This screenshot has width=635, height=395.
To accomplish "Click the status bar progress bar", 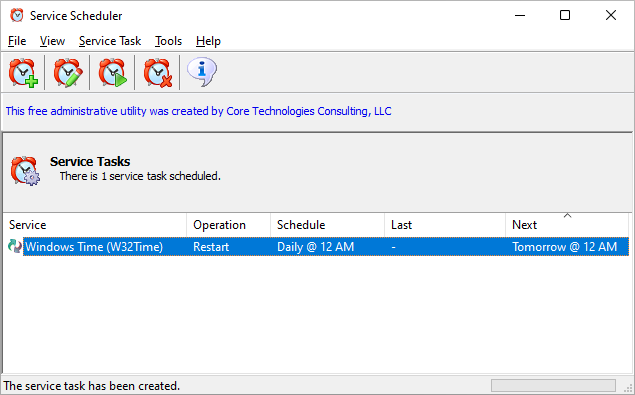I will [553, 385].
